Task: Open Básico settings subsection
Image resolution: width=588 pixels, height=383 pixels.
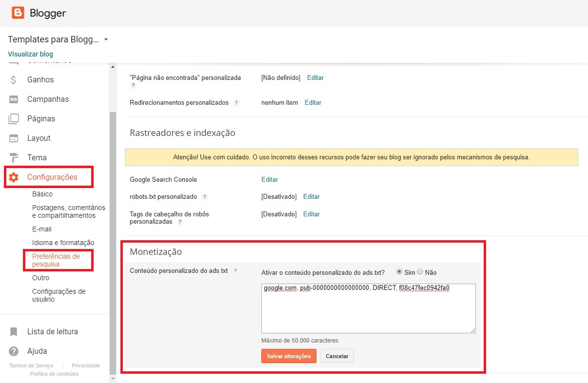Action: 42,194
